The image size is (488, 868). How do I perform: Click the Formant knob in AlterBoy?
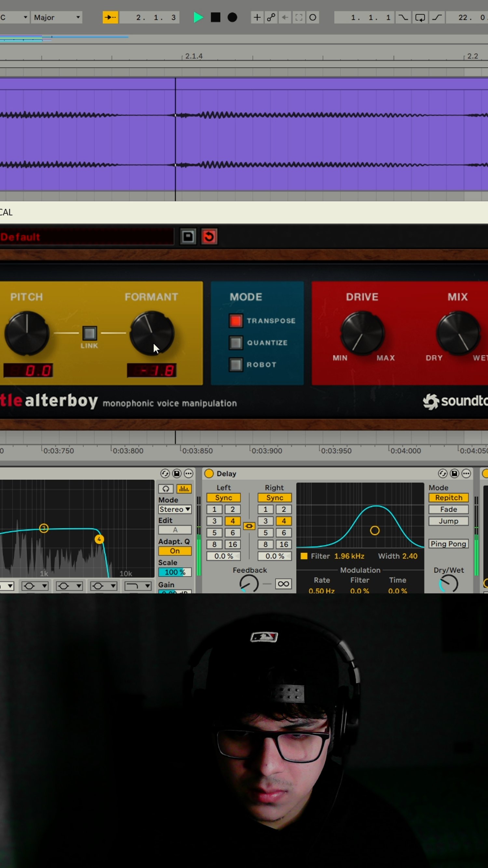152,333
